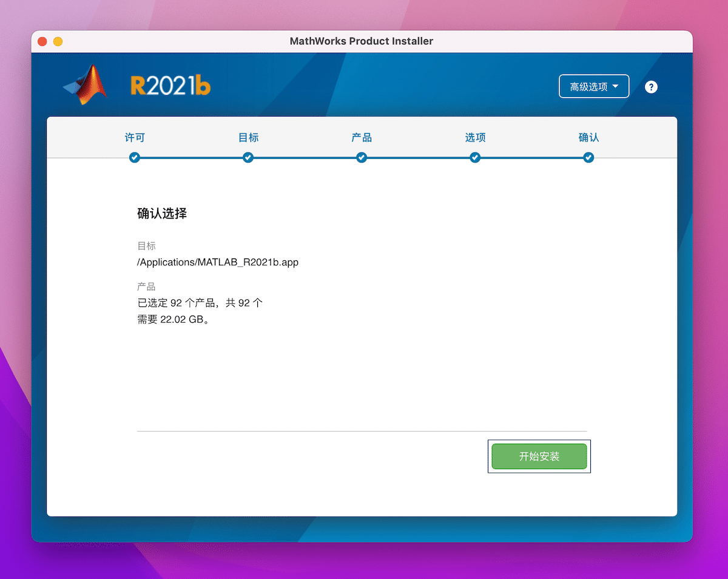Click the red close window button
This screenshot has width=728, height=579.
click(42, 41)
